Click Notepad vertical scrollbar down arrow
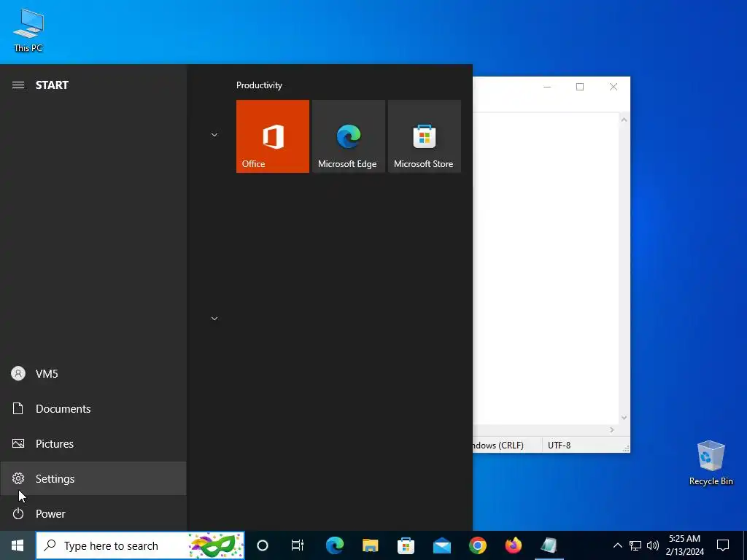The width and height of the screenshot is (747, 560). 624,418
